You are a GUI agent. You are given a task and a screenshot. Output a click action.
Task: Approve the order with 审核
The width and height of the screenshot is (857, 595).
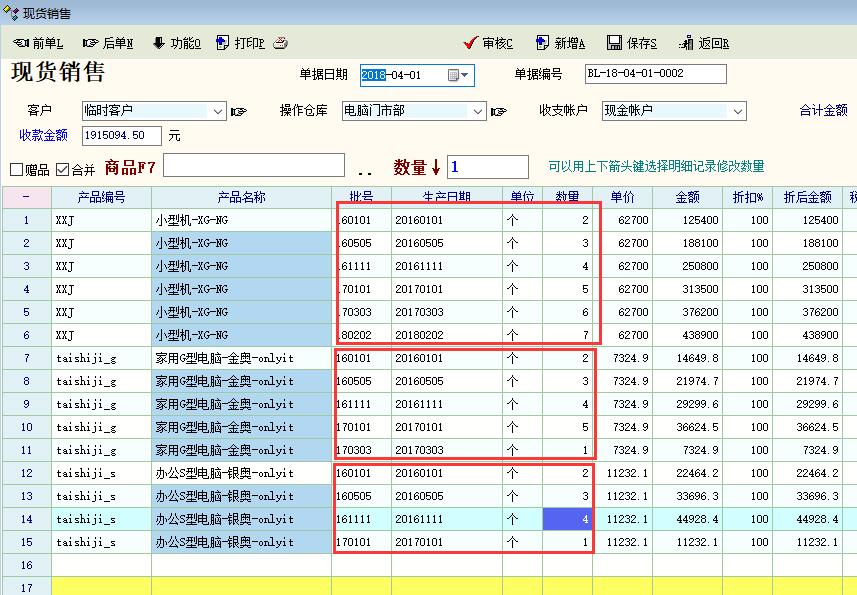(489, 43)
